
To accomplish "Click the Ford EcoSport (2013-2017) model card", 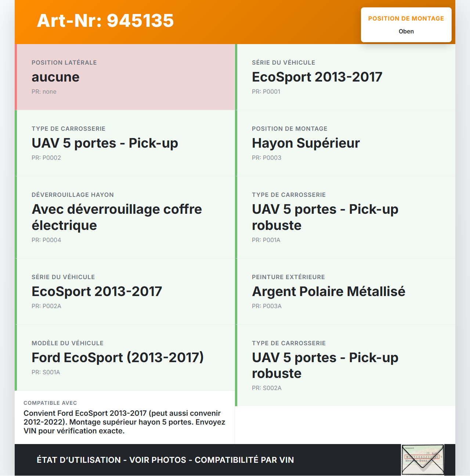I will click(126, 357).
